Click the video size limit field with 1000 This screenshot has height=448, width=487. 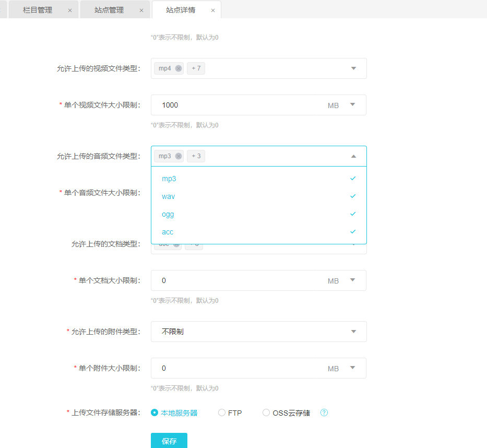pos(235,105)
